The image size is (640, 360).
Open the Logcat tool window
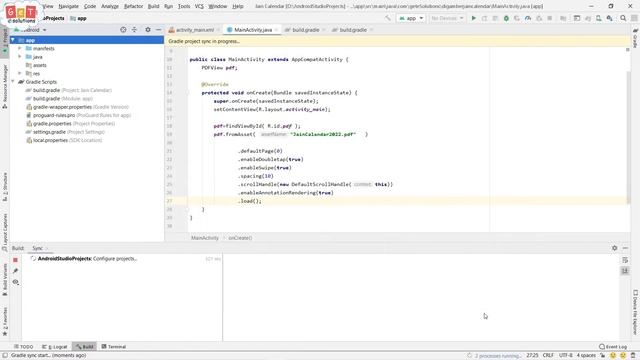point(55,347)
